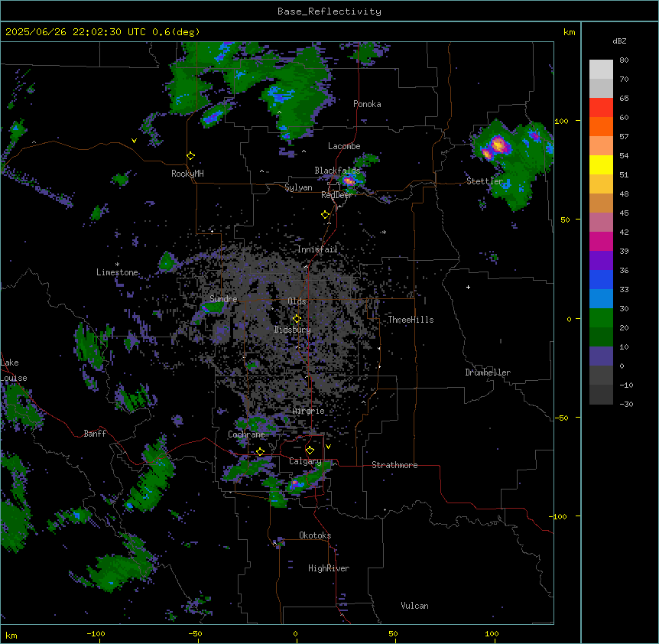Screen dimensions: 659x644
Task: Pick the bright green 20-30 dBZ legend swatch
Action: (x=601, y=318)
